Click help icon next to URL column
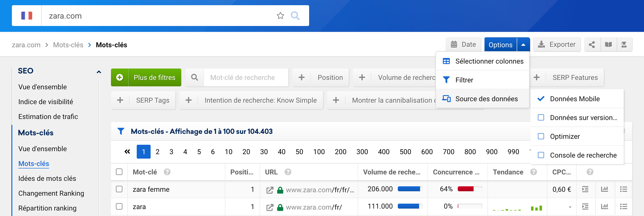 288,172
